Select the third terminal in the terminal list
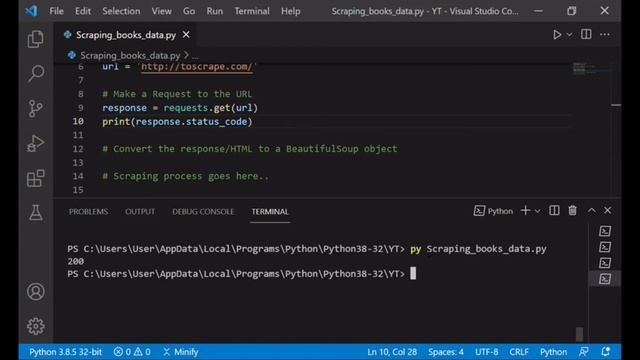The image size is (640, 360). point(605,263)
